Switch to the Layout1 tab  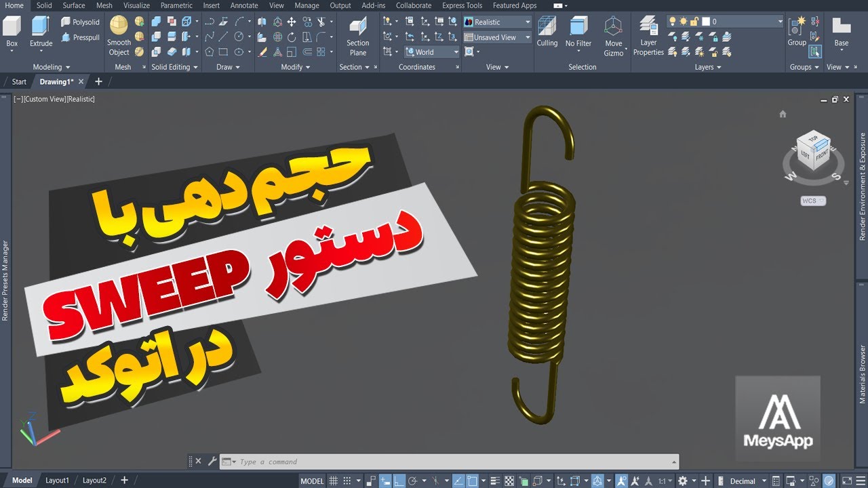tap(57, 481)
